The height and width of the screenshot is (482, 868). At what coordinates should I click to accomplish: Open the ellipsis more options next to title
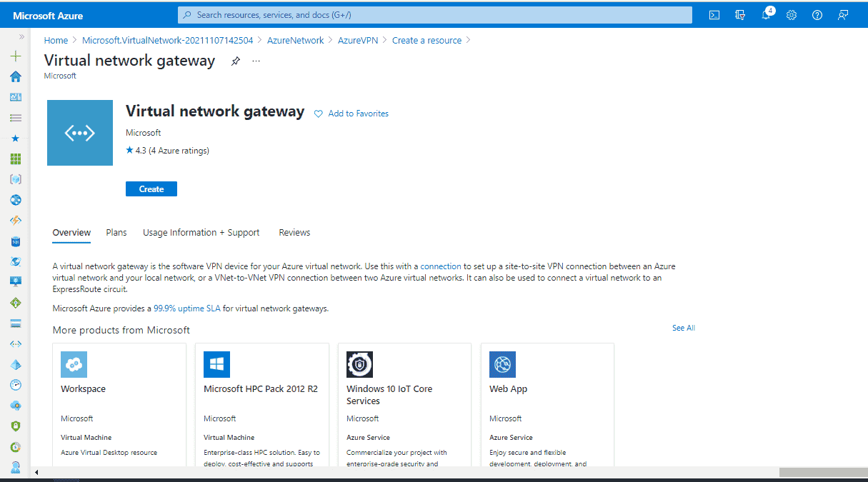click(x=256, y=61)
